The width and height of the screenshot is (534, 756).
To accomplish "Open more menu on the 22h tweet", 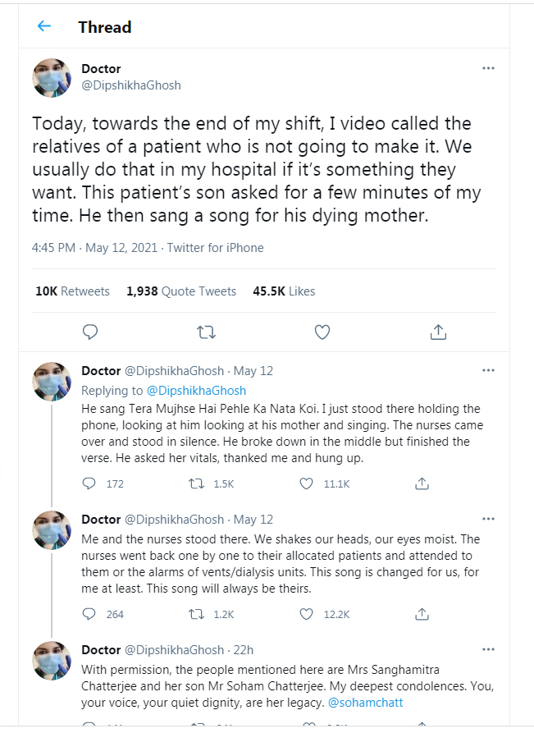I will (488, 650).
